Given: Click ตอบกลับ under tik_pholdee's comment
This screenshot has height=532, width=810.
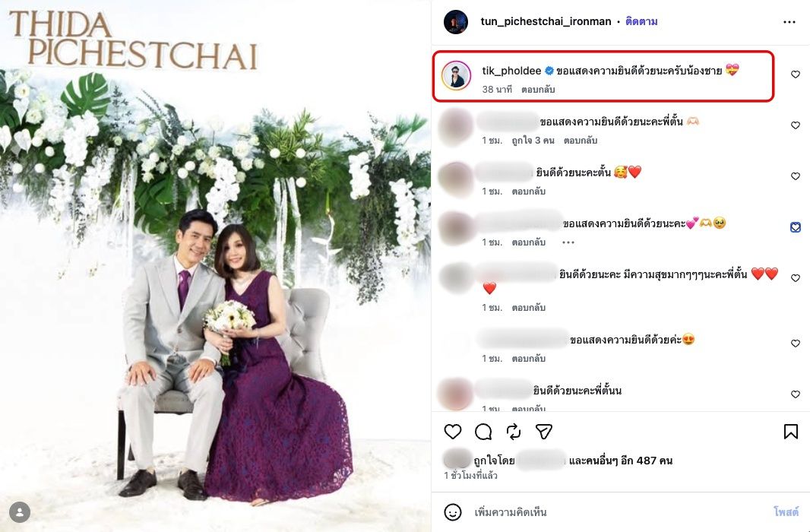Looking at the screenshot, I should click(x=538, y=90).
